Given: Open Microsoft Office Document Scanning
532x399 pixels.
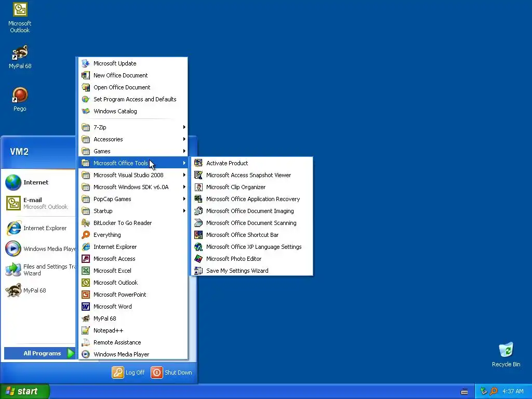Looking at the screenshot, I should point(252,223).
